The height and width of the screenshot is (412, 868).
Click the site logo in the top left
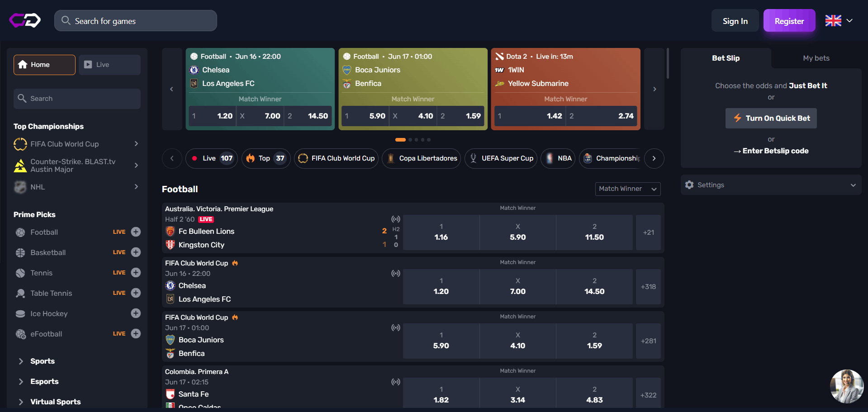point(25,20)
